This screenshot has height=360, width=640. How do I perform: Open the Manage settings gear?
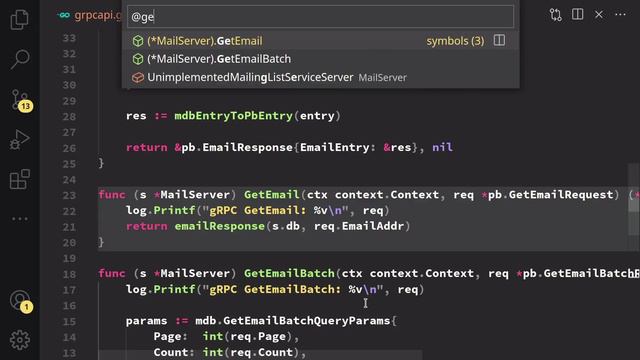click(x=20, y=340)
